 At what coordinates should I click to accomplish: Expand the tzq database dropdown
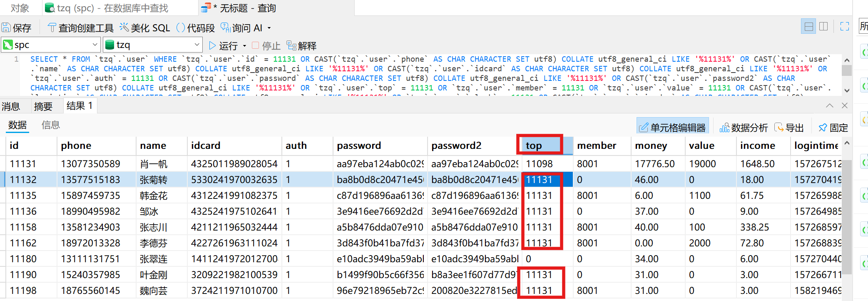[x=197, y=45]
